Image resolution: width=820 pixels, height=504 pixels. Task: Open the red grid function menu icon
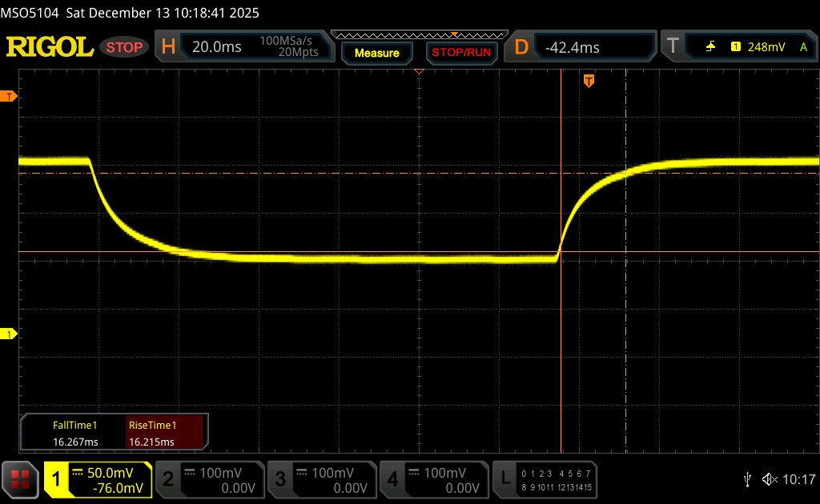click(x=20, y=479)
